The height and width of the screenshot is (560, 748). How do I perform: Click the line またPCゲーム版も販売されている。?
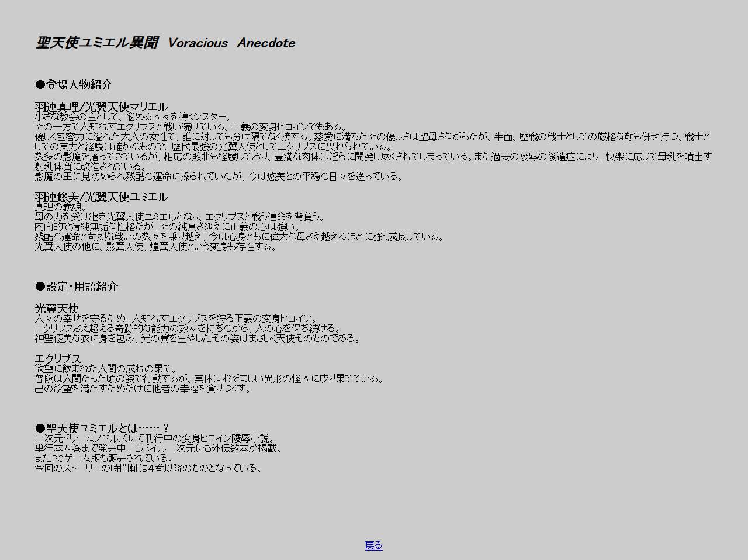[x=104, y=458]
